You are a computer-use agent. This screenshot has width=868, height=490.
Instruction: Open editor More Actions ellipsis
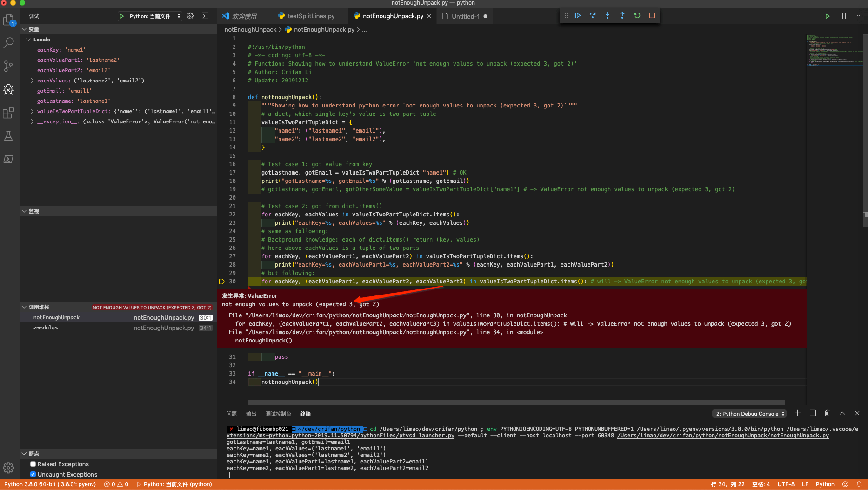[857, 16]
